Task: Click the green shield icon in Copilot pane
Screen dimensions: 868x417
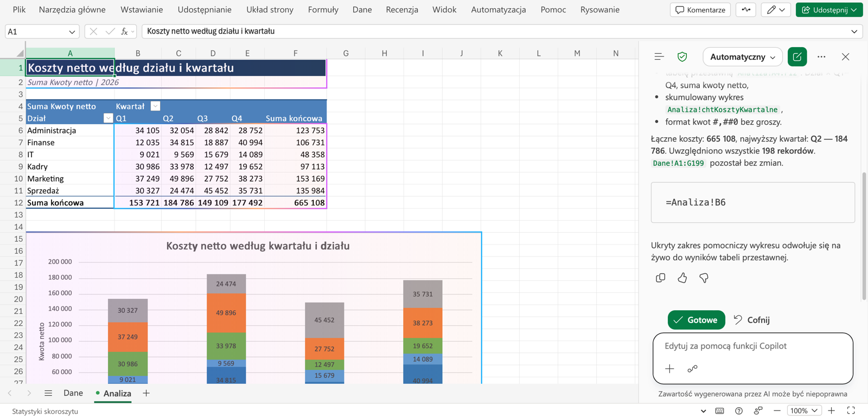Action: [682, 57]
